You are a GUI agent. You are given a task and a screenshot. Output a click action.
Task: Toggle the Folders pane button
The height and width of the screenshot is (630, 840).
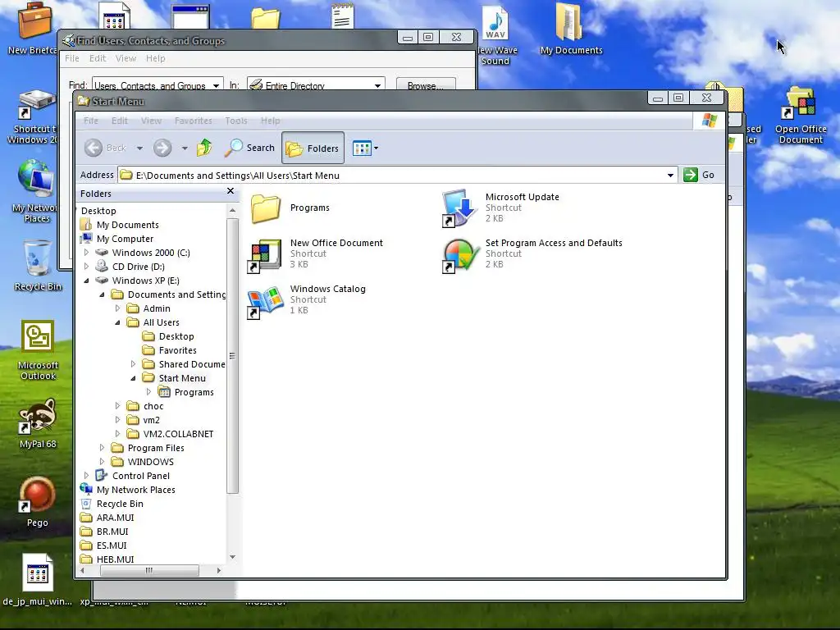pyautogui.click(x=313, y=148)
